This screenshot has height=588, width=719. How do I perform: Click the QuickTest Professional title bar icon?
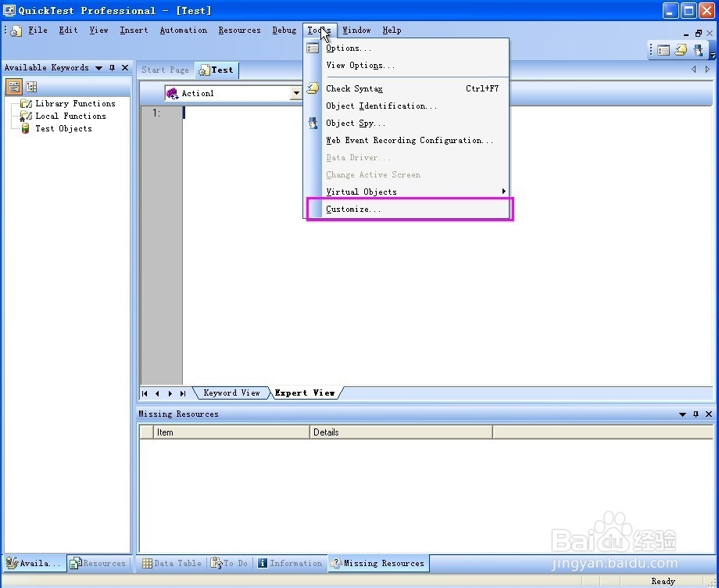(9, 10)
